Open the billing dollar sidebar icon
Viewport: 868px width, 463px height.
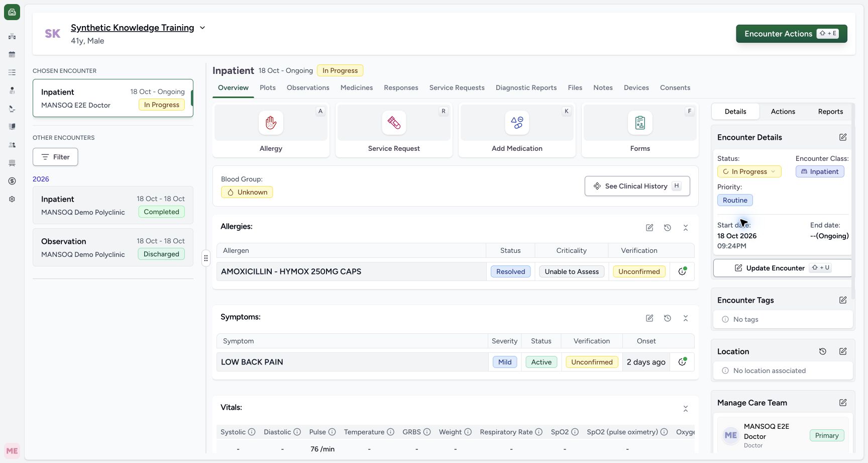(x=12, y=181)
